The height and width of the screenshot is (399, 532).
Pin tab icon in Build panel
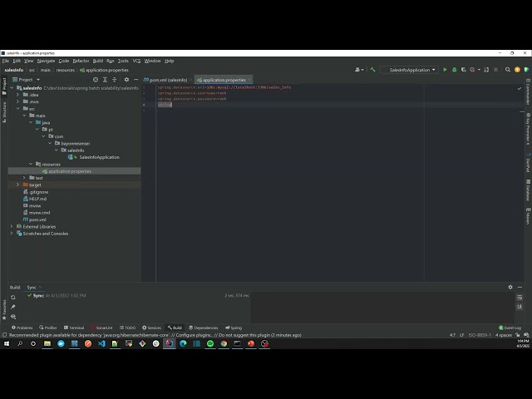coord(13,307)
